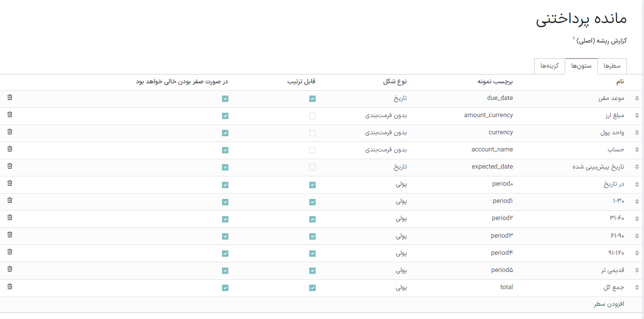Screen dimensions: 644x319
Task: Click drag handle of موعد مقرر row
Action: click(637, 98)
